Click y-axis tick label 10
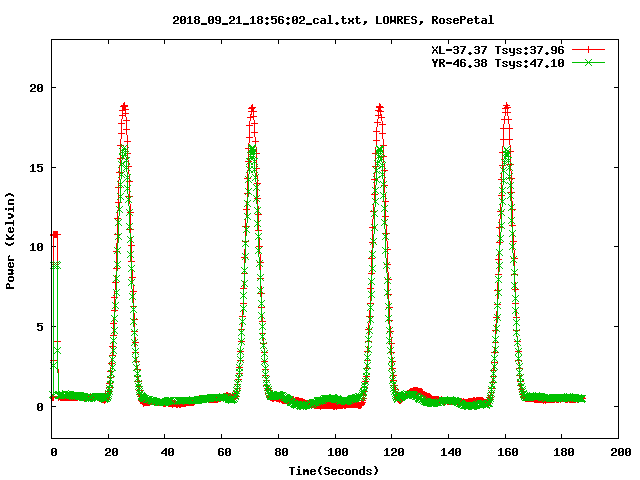The width and height of the screenshot is (640, 480). coord(36,247)
